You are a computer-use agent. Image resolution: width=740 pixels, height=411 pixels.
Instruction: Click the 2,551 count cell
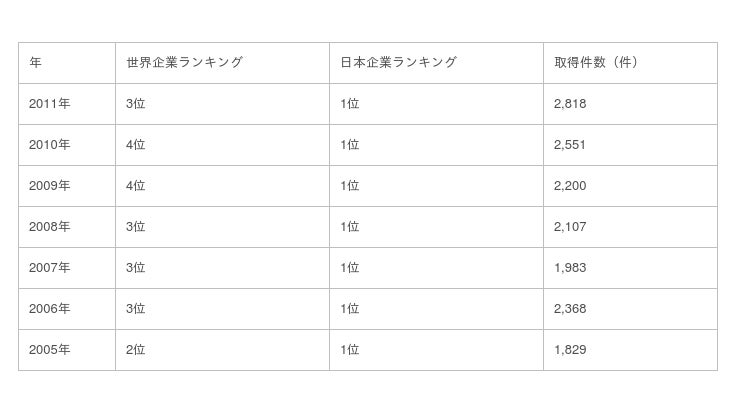[570, 145]
